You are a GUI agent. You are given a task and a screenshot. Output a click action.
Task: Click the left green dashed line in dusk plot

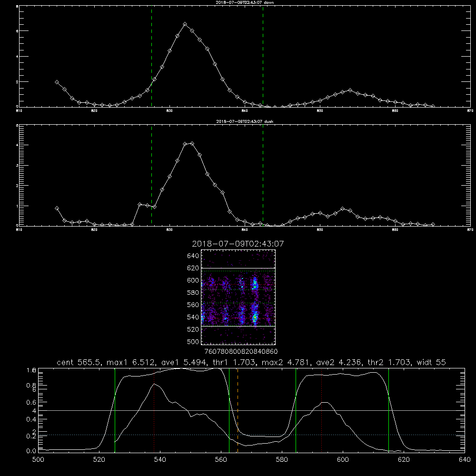coord(151,175)
